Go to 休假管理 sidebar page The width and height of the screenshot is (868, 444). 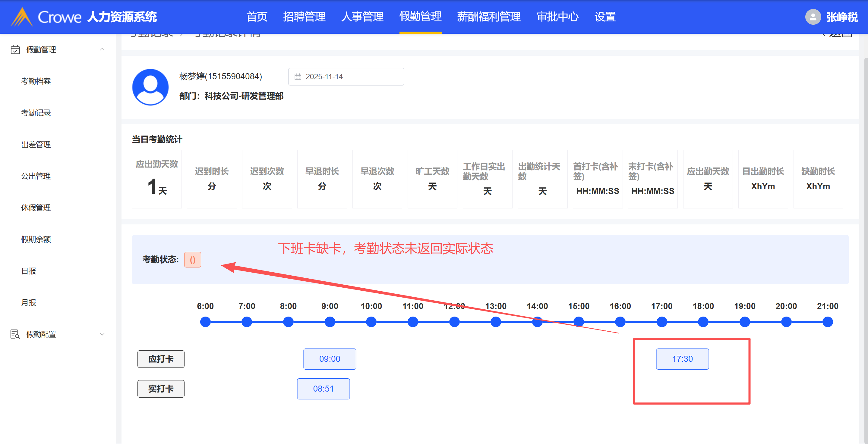click(x=36, y=208)
